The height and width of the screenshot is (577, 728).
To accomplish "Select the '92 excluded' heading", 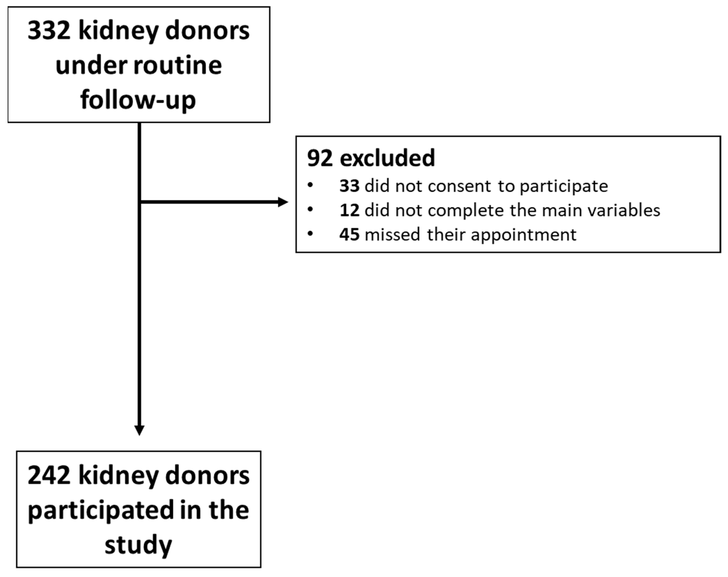I will (x=371, y=158).
